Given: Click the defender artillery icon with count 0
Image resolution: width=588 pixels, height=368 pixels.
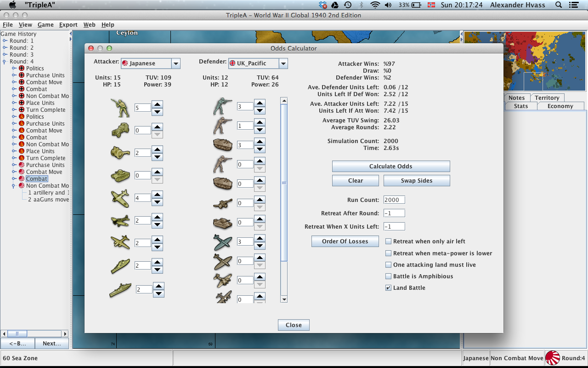Looking at the screenshot, I should click(x=223, y=203).
